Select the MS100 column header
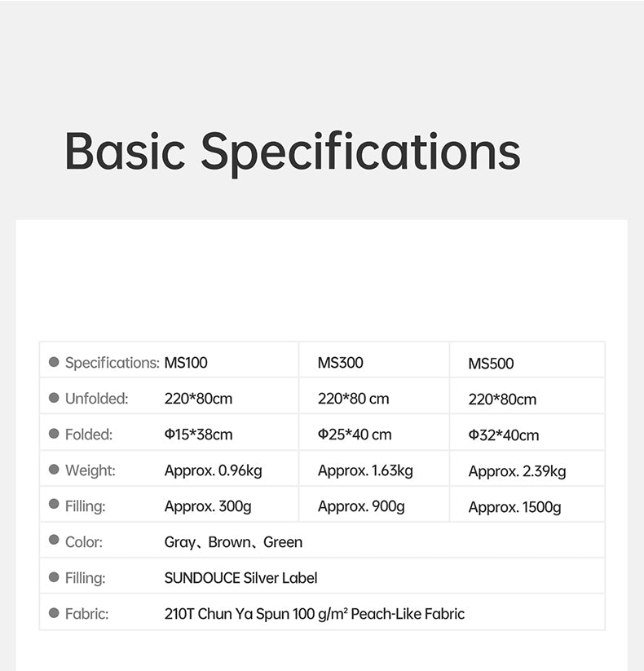Screen dimensions: 644x671 click(186, 363)
